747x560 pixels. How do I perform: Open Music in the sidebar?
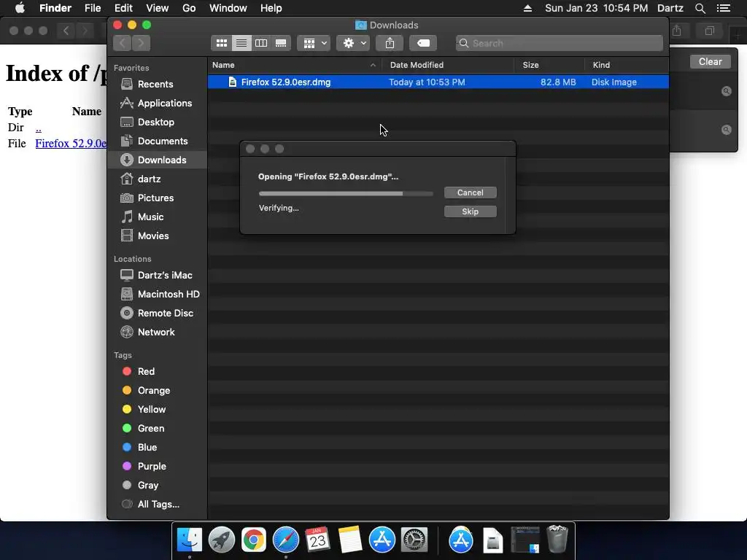[x=158, y=217]
